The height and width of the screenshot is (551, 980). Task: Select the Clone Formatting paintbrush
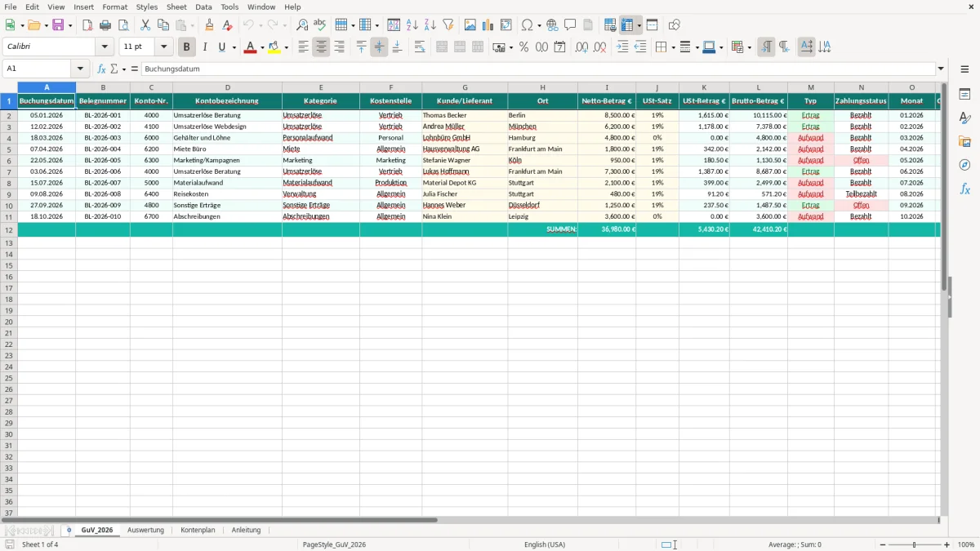(209, 25)
